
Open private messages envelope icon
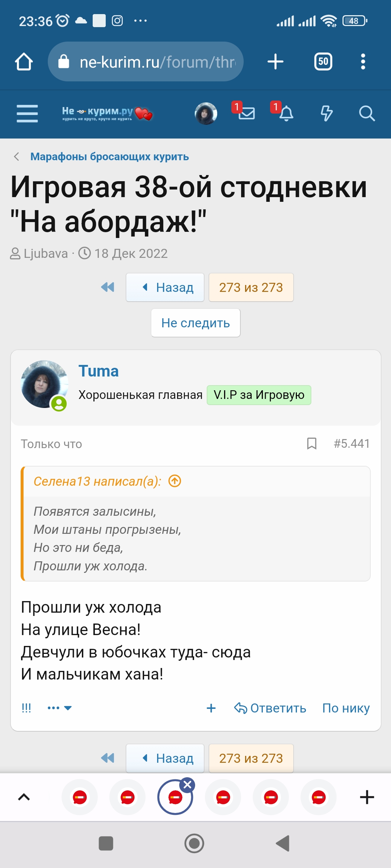pos(247,114)
